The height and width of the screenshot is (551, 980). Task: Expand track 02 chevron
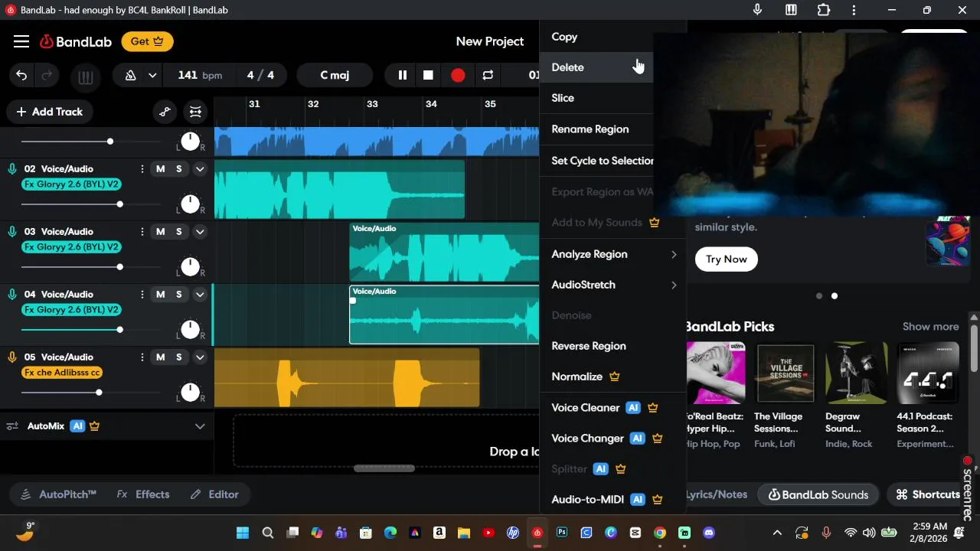click(200, 169)
